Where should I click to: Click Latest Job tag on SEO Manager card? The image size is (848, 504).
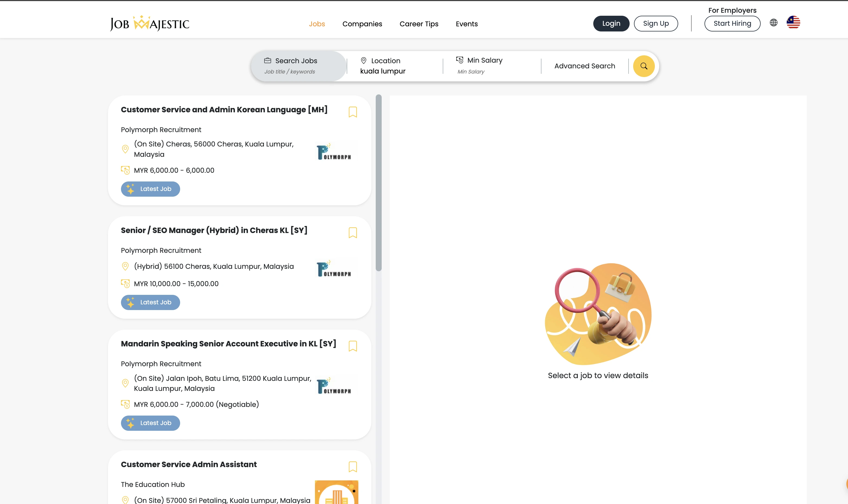[151, 302]
